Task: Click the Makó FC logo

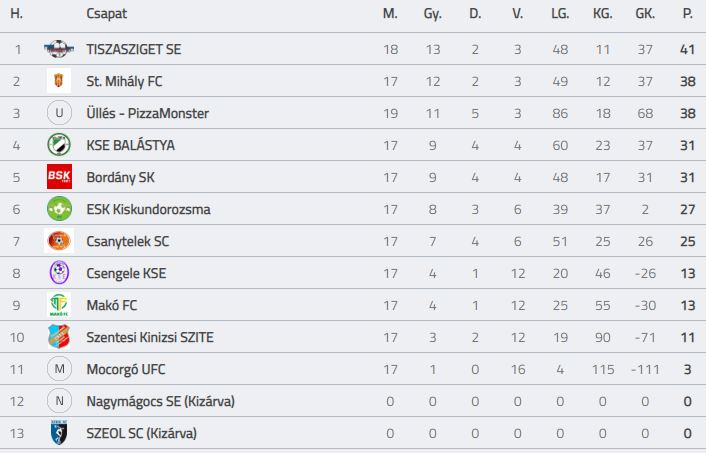Action: [59, 305]
